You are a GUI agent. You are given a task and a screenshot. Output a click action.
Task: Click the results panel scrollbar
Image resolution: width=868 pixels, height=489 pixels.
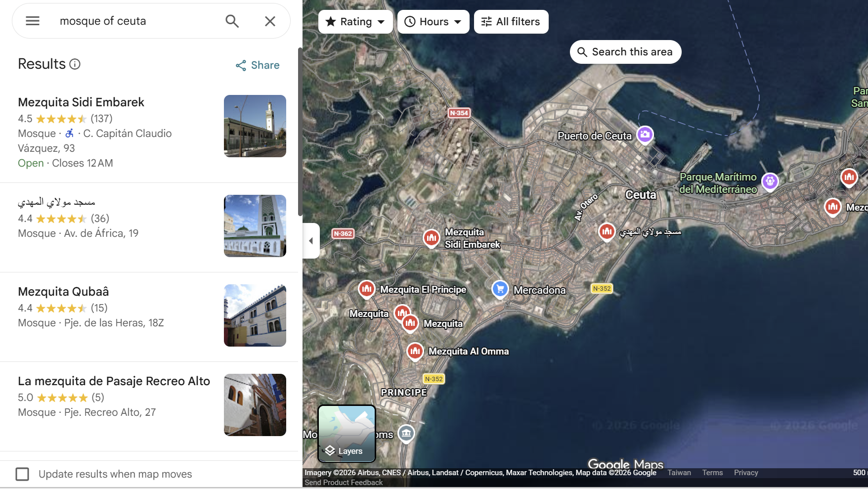(x=300, y=132)
